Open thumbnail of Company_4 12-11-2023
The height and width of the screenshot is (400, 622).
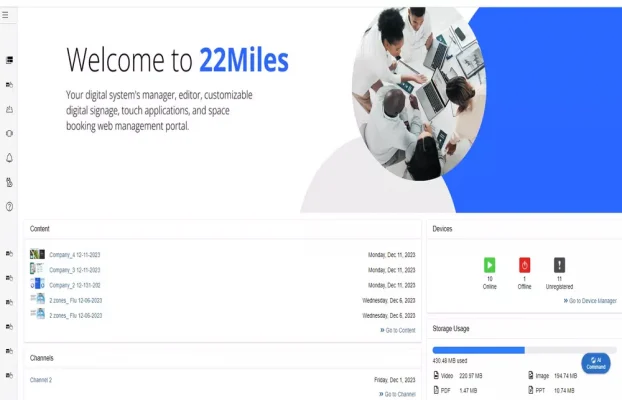37,254
